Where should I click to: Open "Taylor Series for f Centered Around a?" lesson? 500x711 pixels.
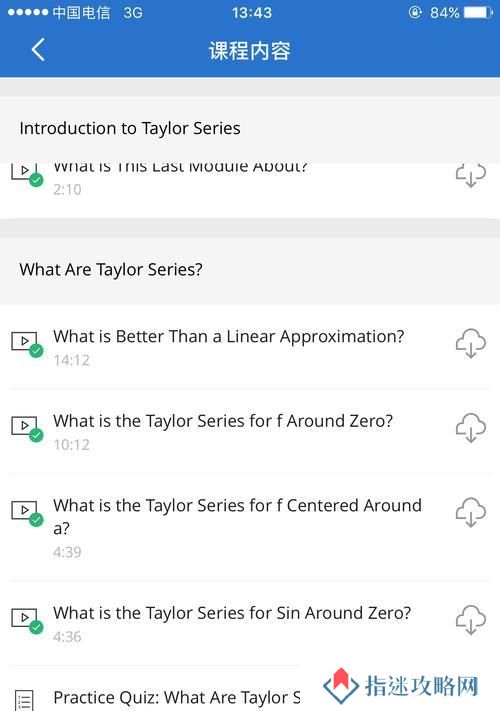(x=237, y=516)
